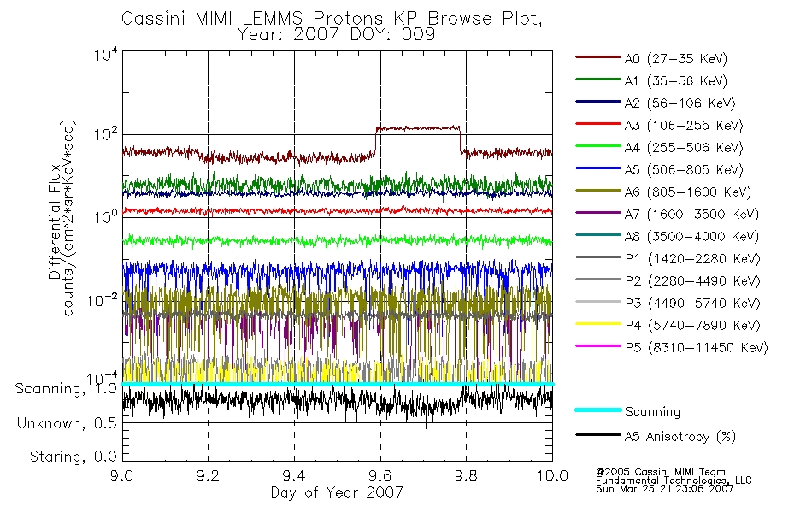
Task: Click the A7 (1600-3500 KeV) legend label
Action: 691,215
